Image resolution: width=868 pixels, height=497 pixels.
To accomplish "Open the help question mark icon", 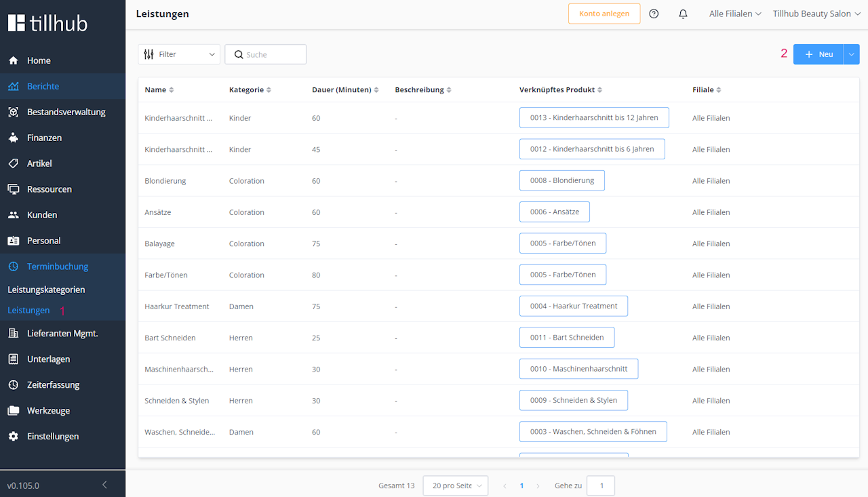I will click(x=654, y=14).
